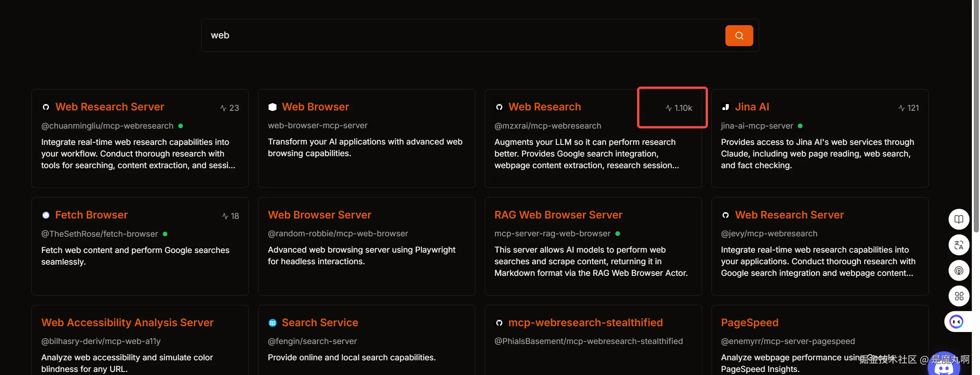Click 'jina-ai-mcp-server' text
980x375 pixels.
[x=757, y=126]
